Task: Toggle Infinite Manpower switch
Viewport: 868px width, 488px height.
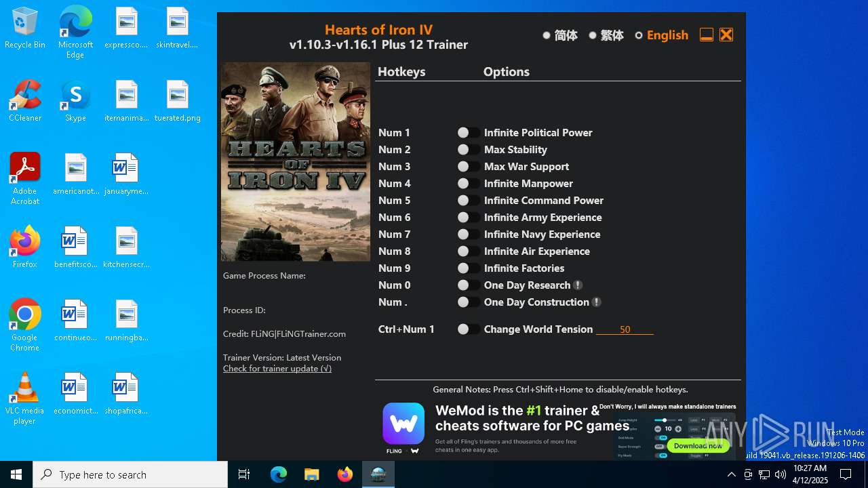Action: point(468,184)
